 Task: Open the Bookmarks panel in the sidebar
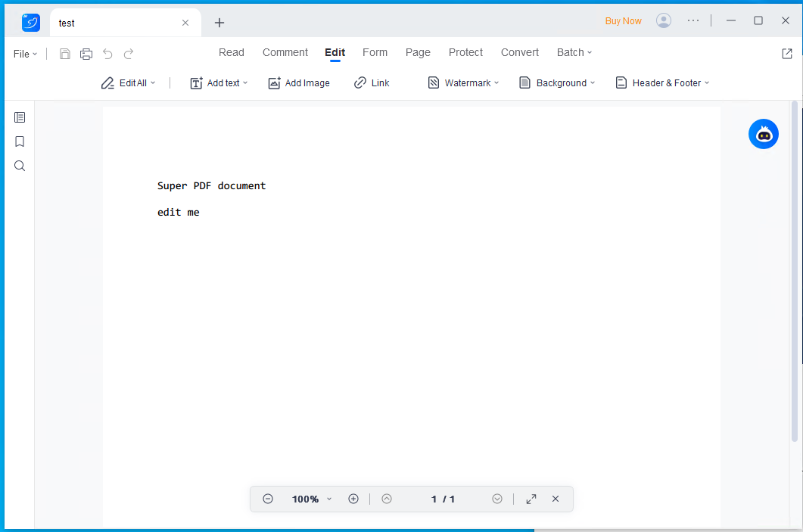[x=20, y=142]
